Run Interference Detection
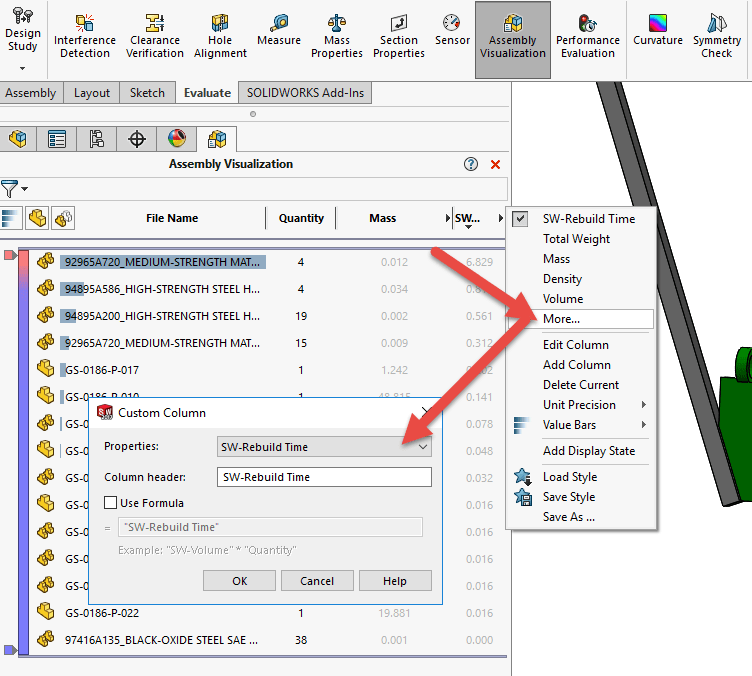The width and height of the screenshot is (752, 676). pyautogui.click(x=84, y=37)
